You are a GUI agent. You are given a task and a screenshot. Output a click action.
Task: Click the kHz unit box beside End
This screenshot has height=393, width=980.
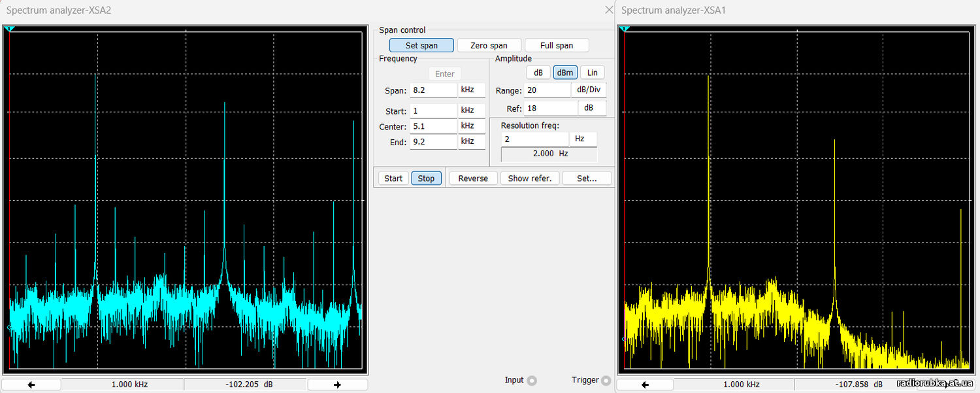472,142
